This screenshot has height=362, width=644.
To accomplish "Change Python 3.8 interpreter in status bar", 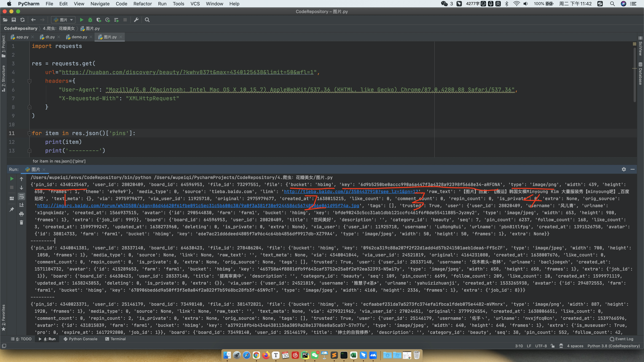I will pyautogui.click(x=613, y=346).
